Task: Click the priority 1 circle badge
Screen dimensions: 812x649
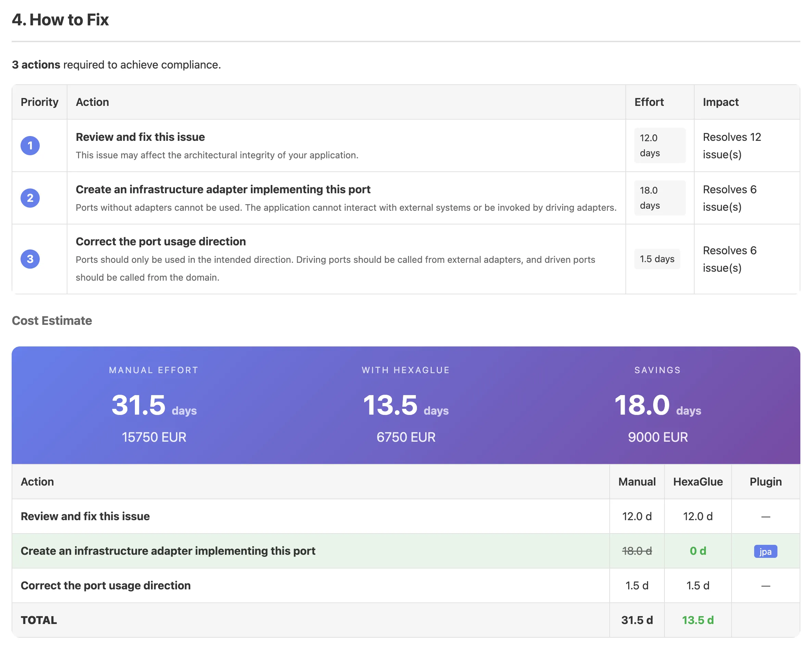Action: (x=30, y=146)
